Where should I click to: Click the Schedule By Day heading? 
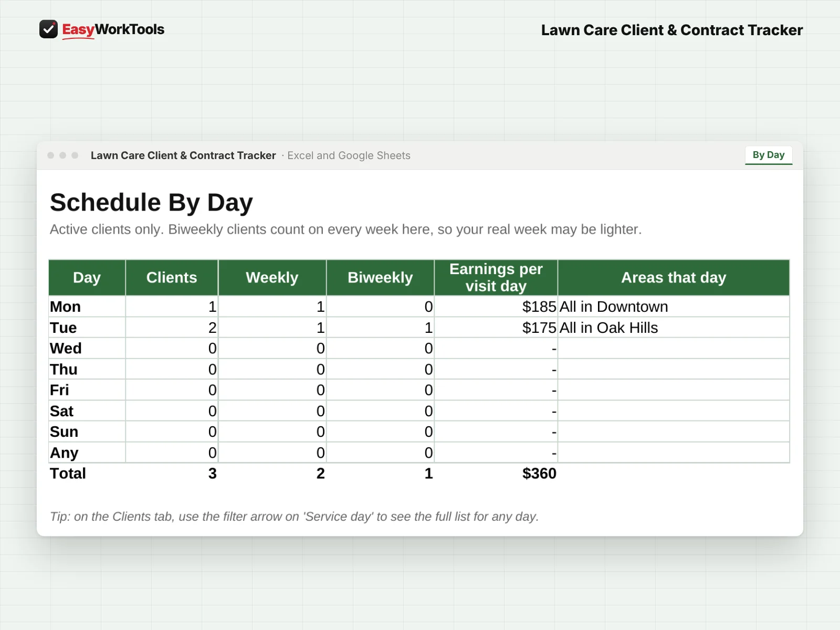coord(151,203)
